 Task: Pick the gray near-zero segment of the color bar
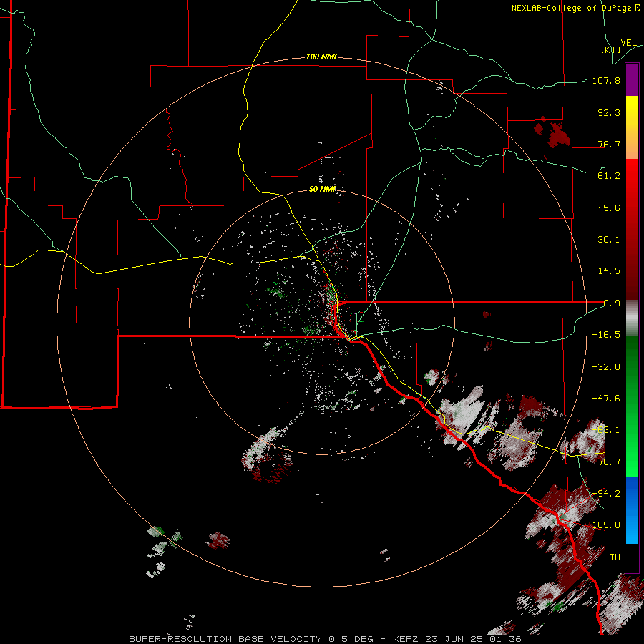[632, 318]
